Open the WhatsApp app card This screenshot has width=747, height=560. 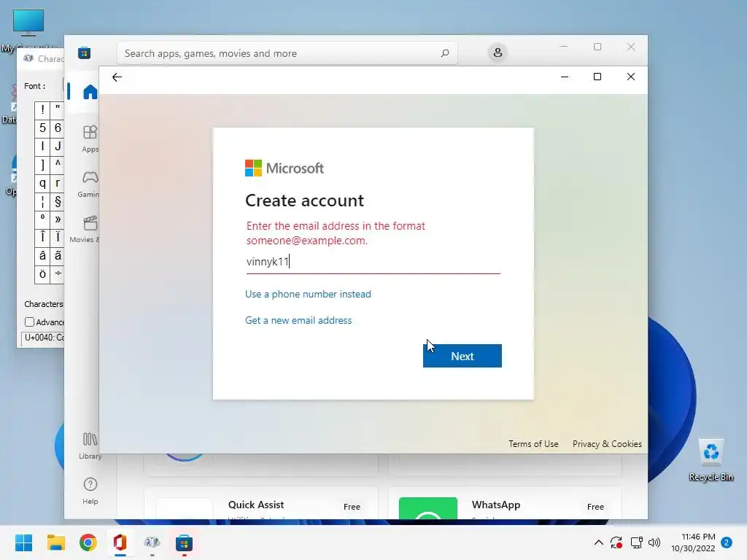[x=505, y=503]
